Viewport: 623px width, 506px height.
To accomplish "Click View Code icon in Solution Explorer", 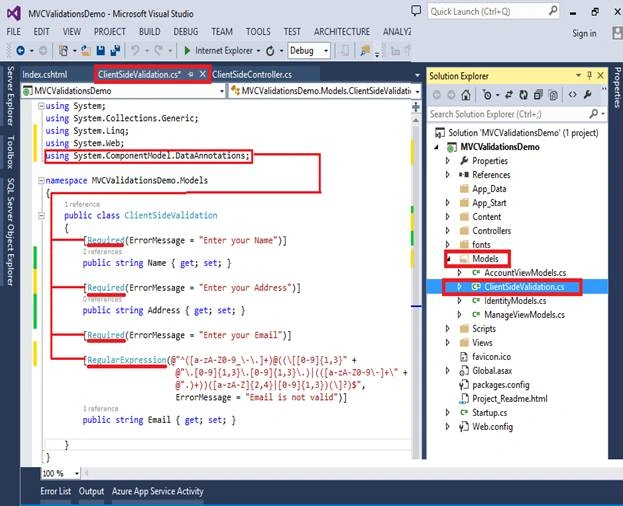I will [x=572, y=95].
